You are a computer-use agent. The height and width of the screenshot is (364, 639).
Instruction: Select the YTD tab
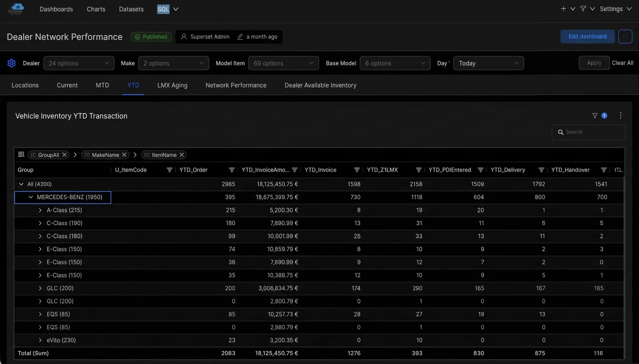[x=133, y=85]
